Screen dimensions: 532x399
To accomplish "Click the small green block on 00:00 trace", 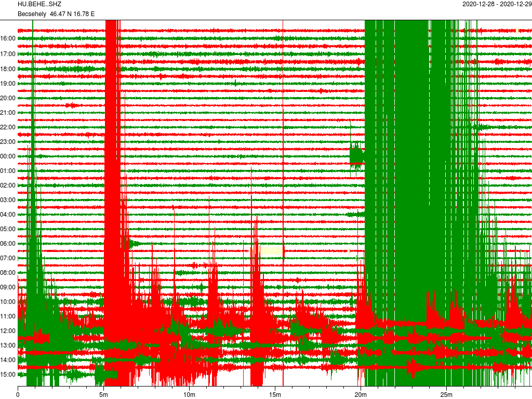I will click(356, 156).
